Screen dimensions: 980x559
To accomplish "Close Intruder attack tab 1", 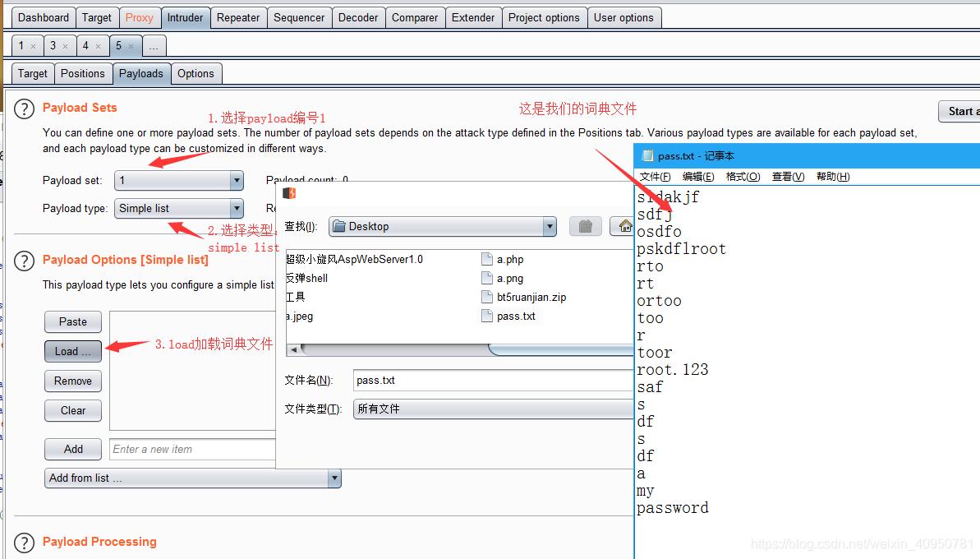I will tap(33, 46).
